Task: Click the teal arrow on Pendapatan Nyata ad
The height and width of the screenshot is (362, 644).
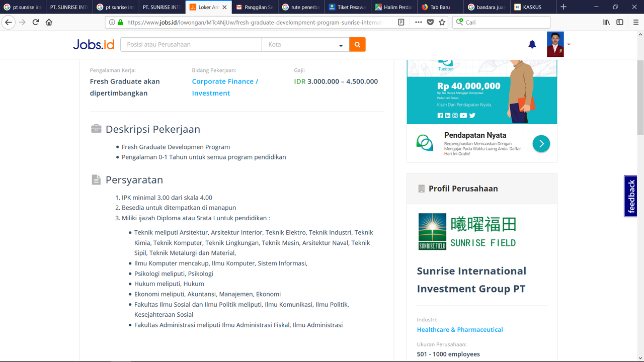Action: point(541,144)
